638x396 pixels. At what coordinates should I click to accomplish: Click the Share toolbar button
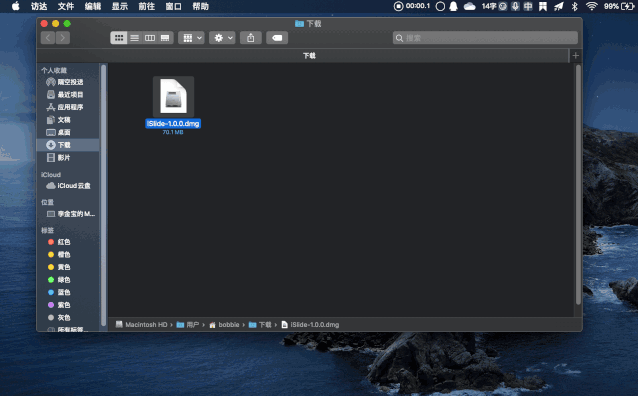pos(251,38)
